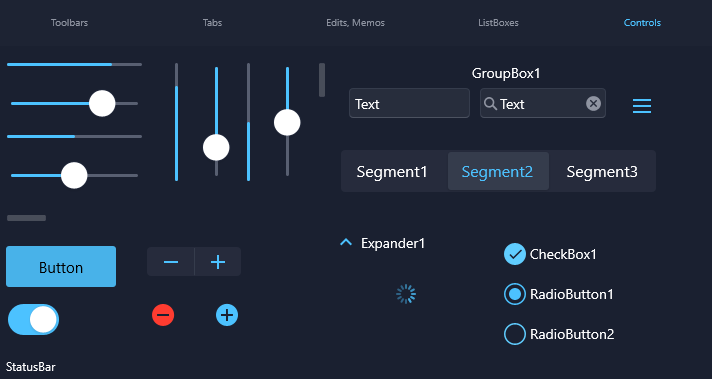Click the red round minus icon

163,315
